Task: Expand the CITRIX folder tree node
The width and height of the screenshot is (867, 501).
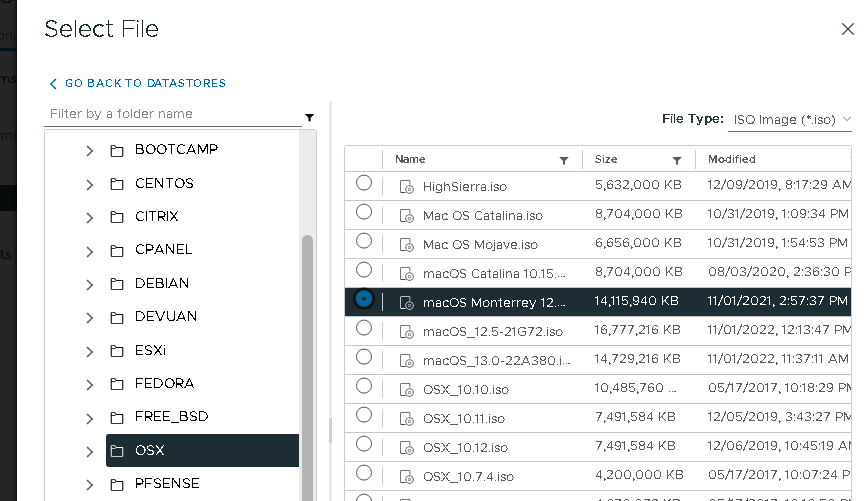Action: 90,218
